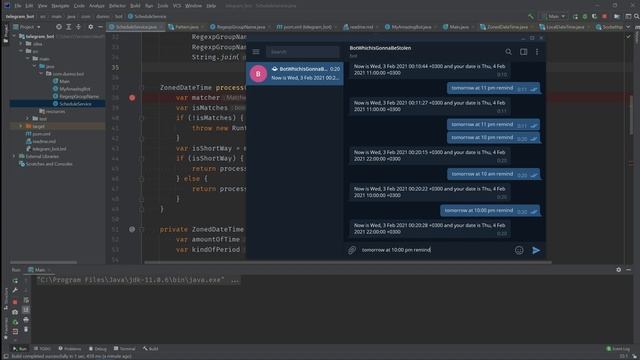Click 'tomorrow at 10:00 pm remind' sent message
This screenshot has height=360, width=640.
coord(490,211)
